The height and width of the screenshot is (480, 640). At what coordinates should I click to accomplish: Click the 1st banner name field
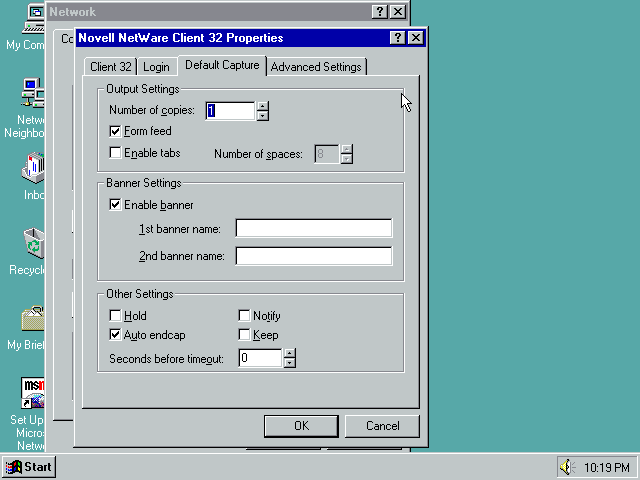314,228
